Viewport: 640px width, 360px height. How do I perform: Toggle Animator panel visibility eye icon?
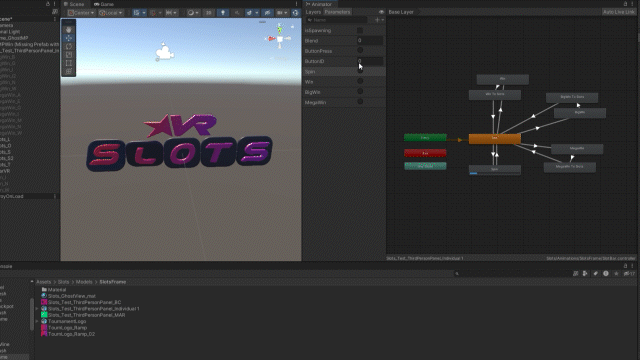coord(381,12)
